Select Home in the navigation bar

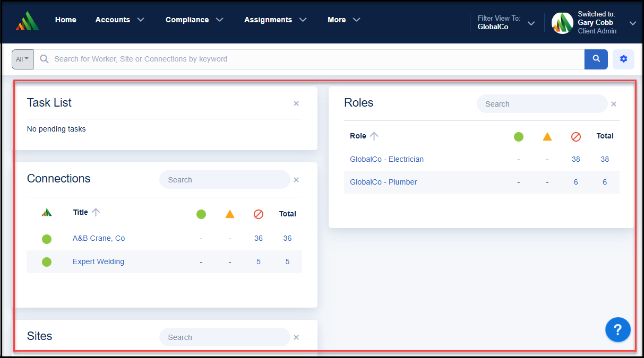click(x=65, y=20)
